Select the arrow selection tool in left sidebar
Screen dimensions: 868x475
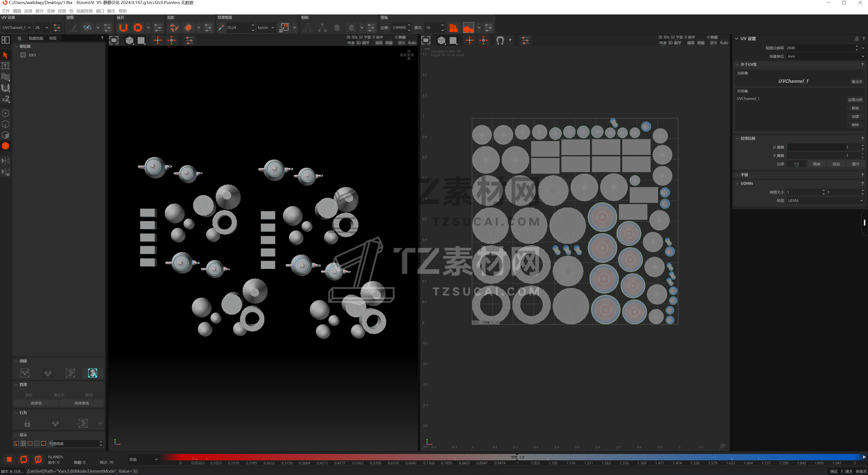click(5, 55)
